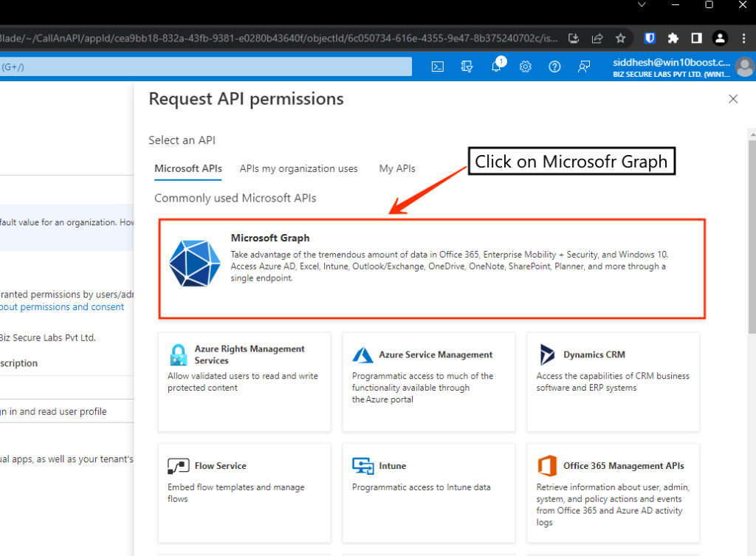The height and width of the screenshot is (556, 756).
Task: Choose the Azure Rights Management Services tile
Action: coord(244,381)
